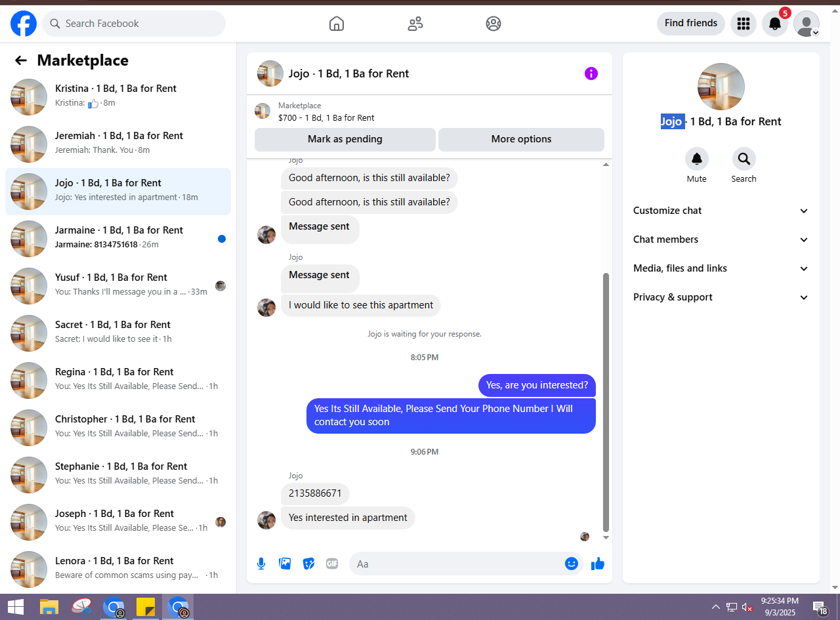Open Stephanie's rental conversation
The height and width of the screenshot is (620, 840).
pyautogui.click(x=118, y=475)
